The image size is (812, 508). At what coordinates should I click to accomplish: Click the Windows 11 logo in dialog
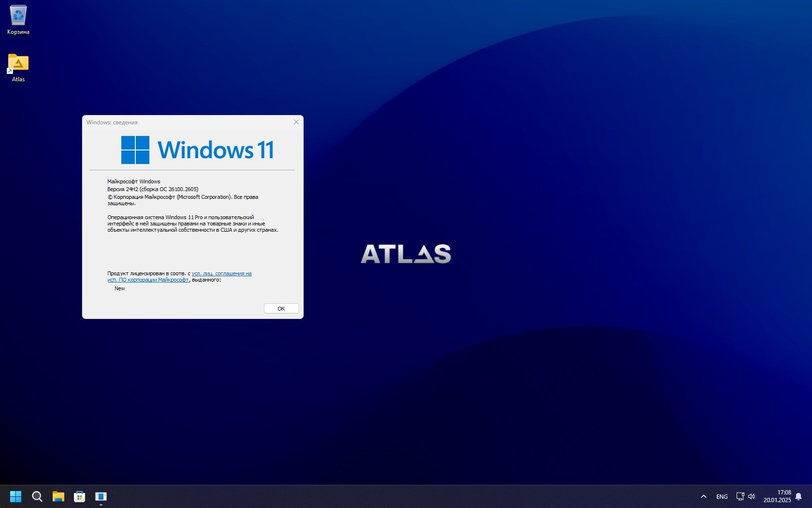pyautogui.click(x=198, y=150)
